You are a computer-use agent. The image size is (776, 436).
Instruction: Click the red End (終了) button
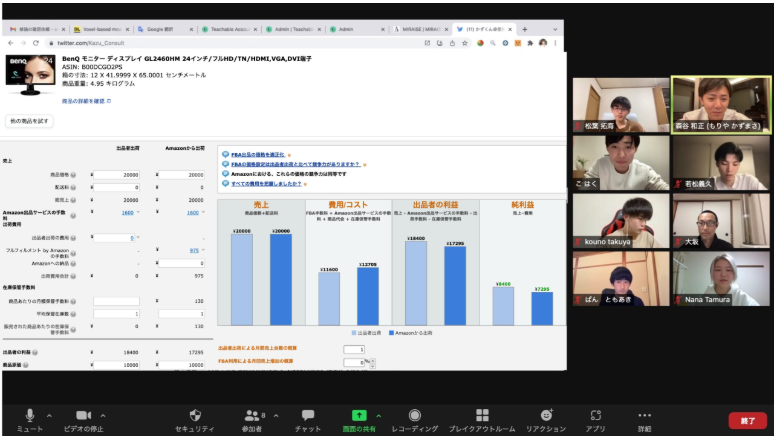tap(747, 421)
